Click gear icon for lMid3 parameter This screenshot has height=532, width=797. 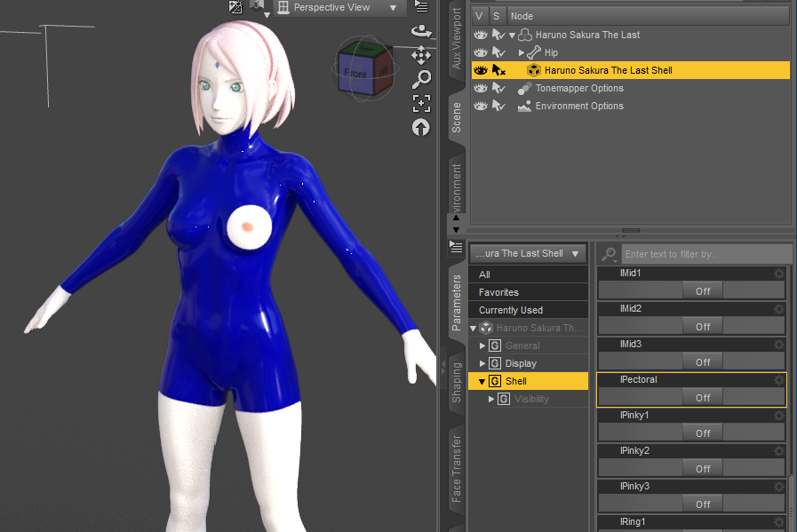[778, 345]
